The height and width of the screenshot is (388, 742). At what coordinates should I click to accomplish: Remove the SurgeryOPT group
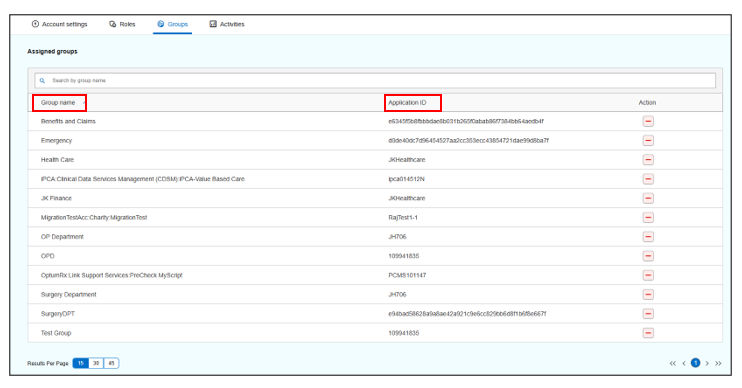pyautogui.click(x=648, y=314)
